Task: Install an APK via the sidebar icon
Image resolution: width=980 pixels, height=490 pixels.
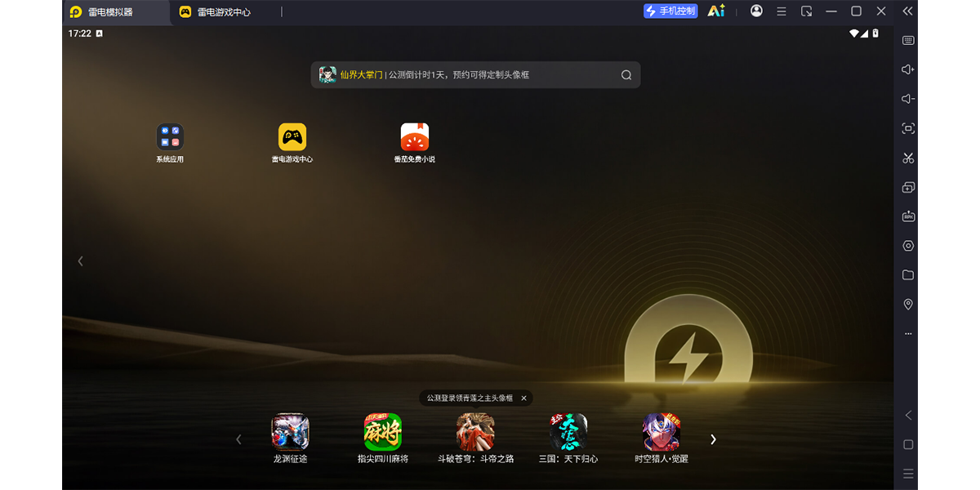Action: coord(908,216)
